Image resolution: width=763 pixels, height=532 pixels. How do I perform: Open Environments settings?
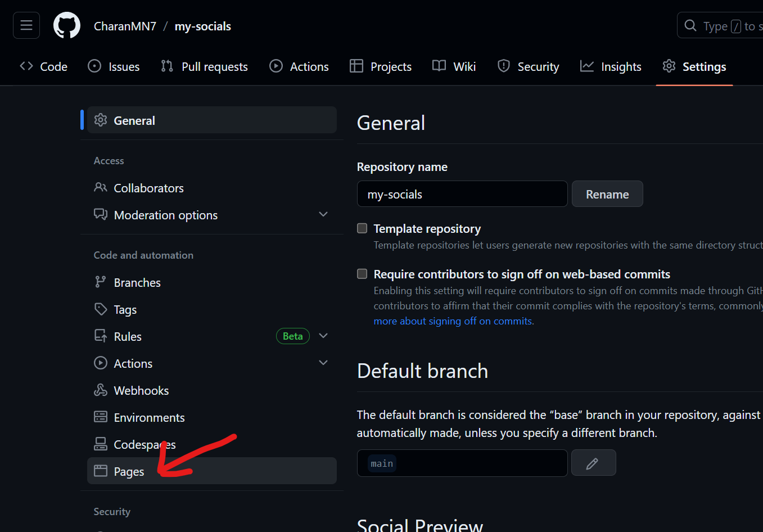pyautogui.click(x=212, y=417)
